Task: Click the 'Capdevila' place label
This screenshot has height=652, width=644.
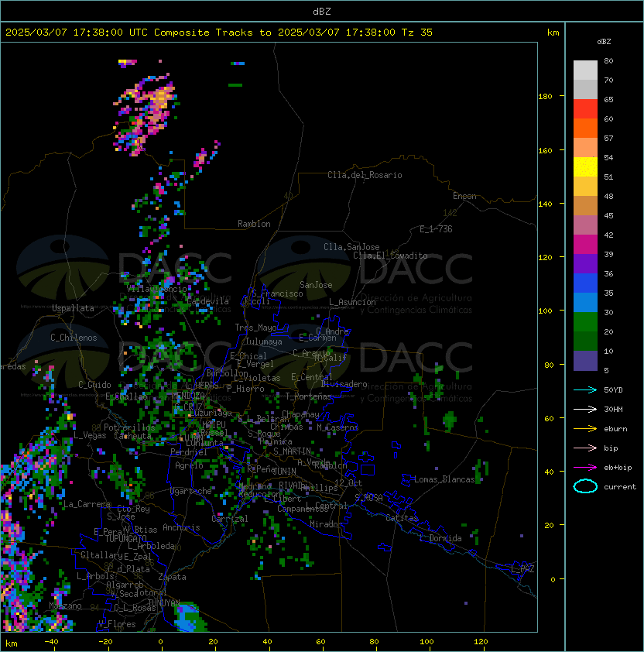Action: 208,301
